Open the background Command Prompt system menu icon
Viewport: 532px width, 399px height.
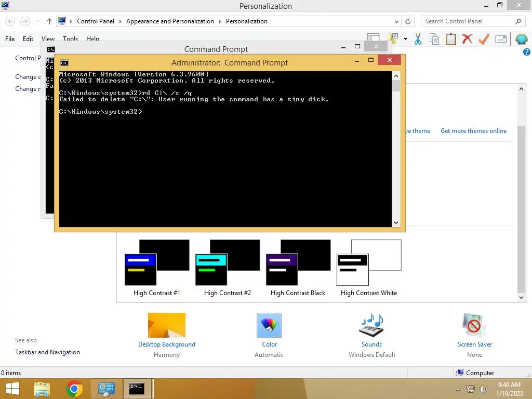(50, 49)
